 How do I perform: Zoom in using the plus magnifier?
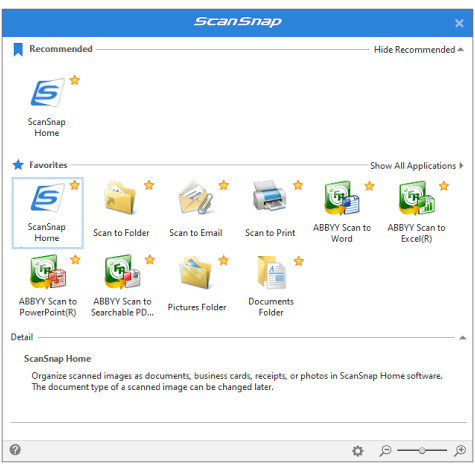[x=460, y=451]
